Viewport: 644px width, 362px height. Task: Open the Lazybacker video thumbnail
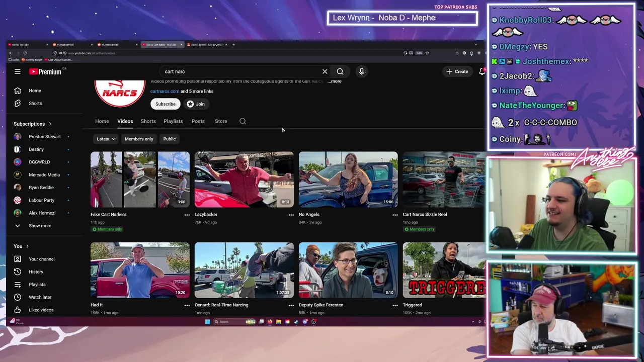244,179
